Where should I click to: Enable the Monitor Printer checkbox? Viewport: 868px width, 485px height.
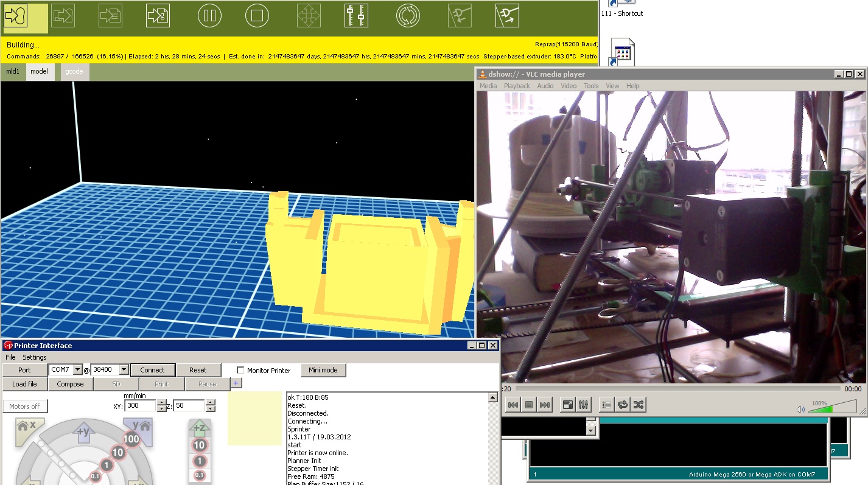click(x=240, y=370)
